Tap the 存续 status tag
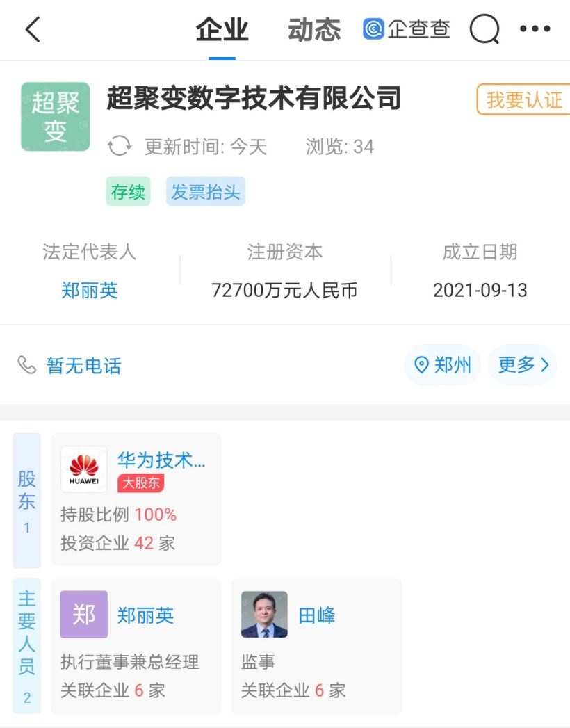 click(128, 192)
